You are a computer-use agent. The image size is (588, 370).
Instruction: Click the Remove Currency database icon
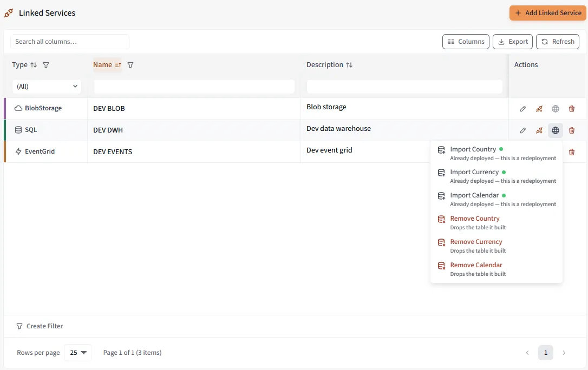coord(441,243)
